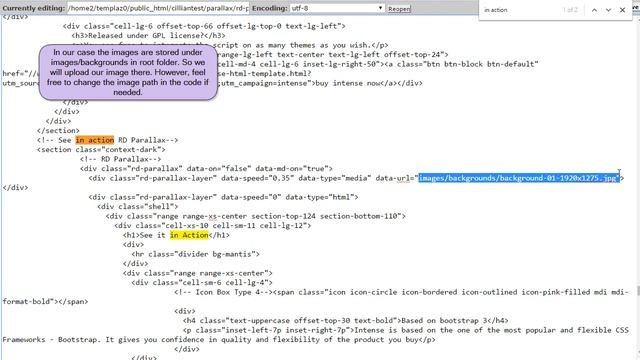The image size is (640, 360).
Task: Go to next find match arrow
Action: coord(608,10)
